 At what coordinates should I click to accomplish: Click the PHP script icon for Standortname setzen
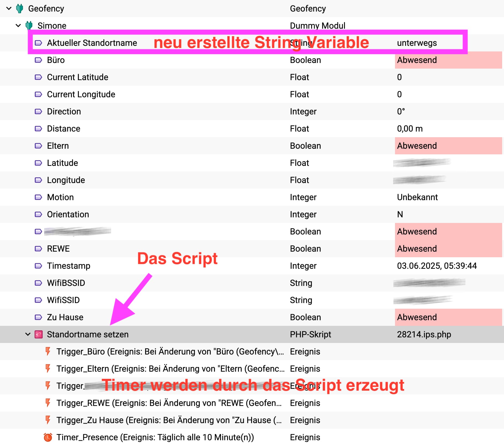[39, 334]
